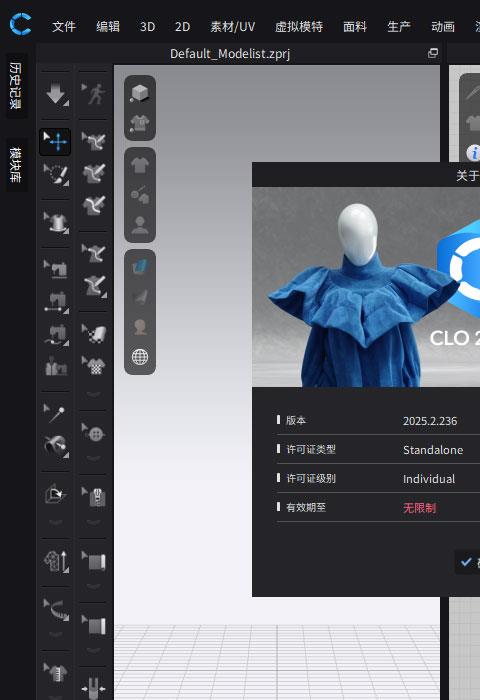Select the Edit Sewing sewing-machine tool
Image resolution: width=480 pixels, height=700 pixels.
[x=56, y=269]
